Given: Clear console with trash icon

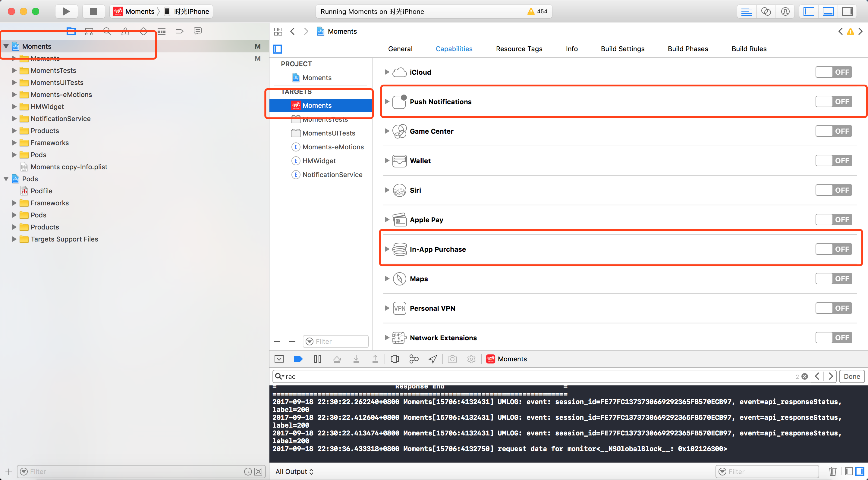Looking at the screenshot, I should coord(833,471).
